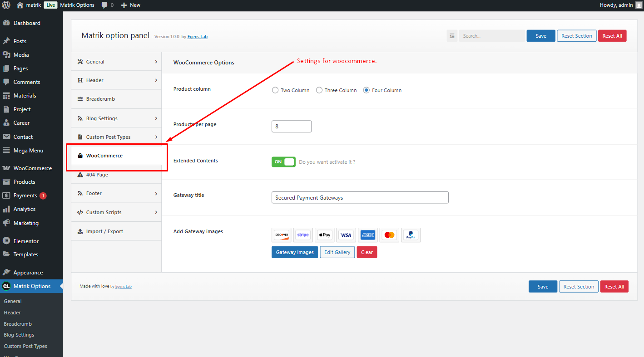The height and width of the screenshot is (357, 644).
Task: Expand the Blog Settings section arrow
Action: click(x=156, y=118)
